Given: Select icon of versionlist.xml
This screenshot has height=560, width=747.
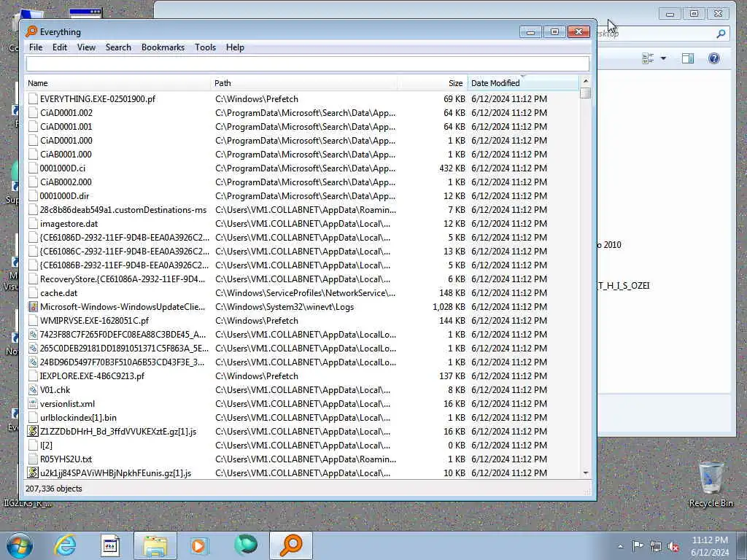Looking at the screenshot, I should (33, 403).
